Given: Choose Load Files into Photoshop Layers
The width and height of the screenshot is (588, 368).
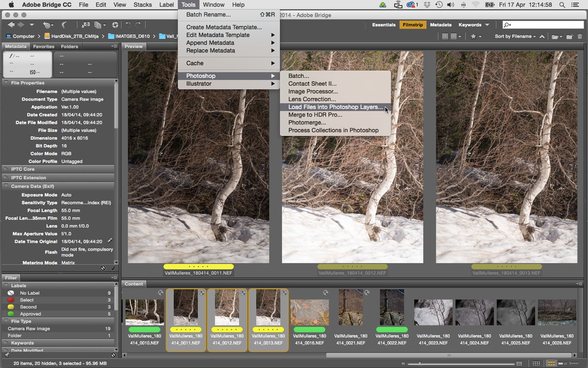Looking at the screenshot, I should click(335, 107).
